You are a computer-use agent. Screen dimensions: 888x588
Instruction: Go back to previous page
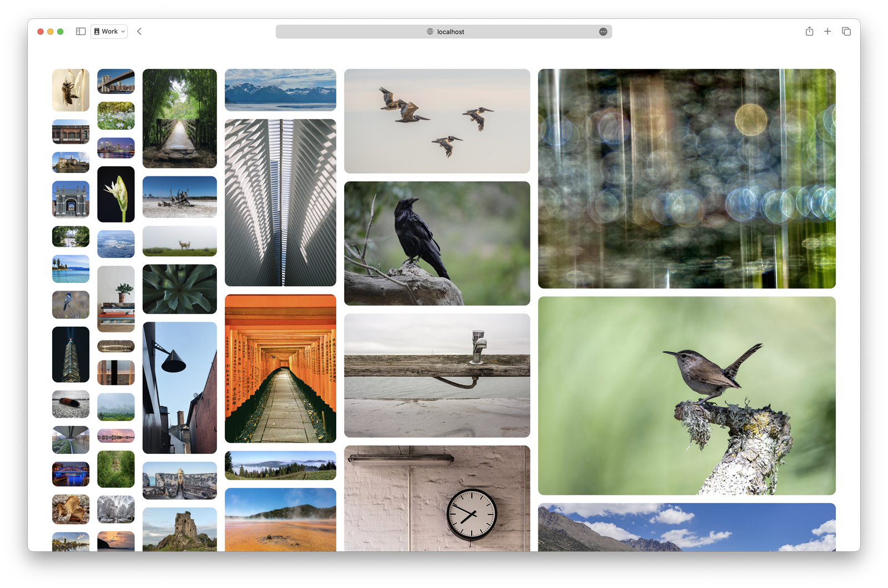click(139, 32)
